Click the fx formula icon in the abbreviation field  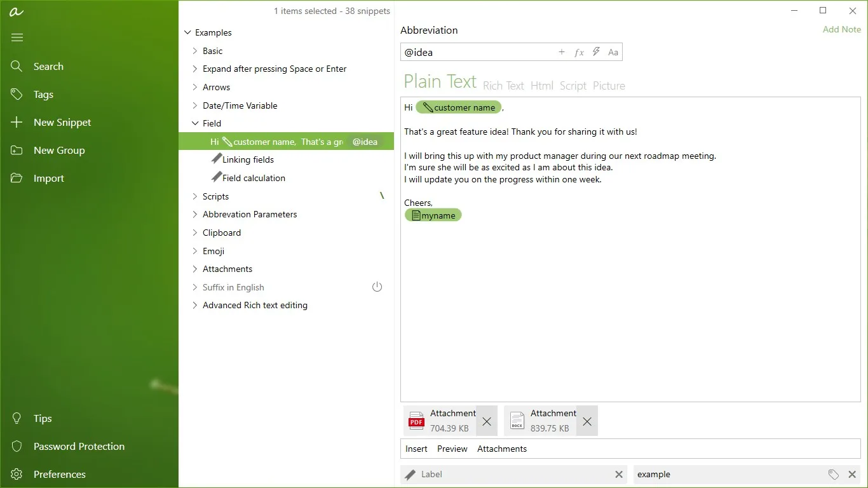579,52
